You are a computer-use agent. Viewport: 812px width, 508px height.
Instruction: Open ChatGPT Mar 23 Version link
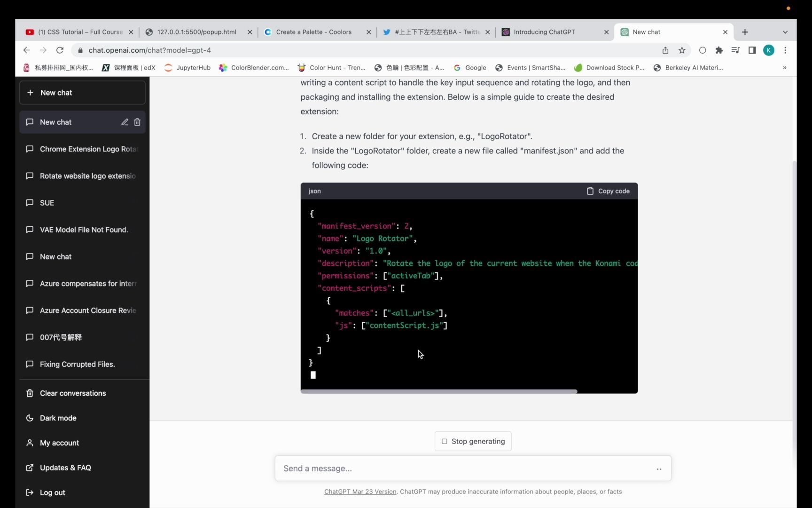360,492
